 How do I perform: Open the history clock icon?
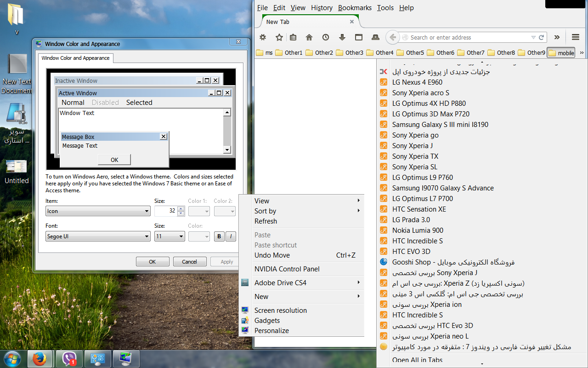click(x=326, y=37)
